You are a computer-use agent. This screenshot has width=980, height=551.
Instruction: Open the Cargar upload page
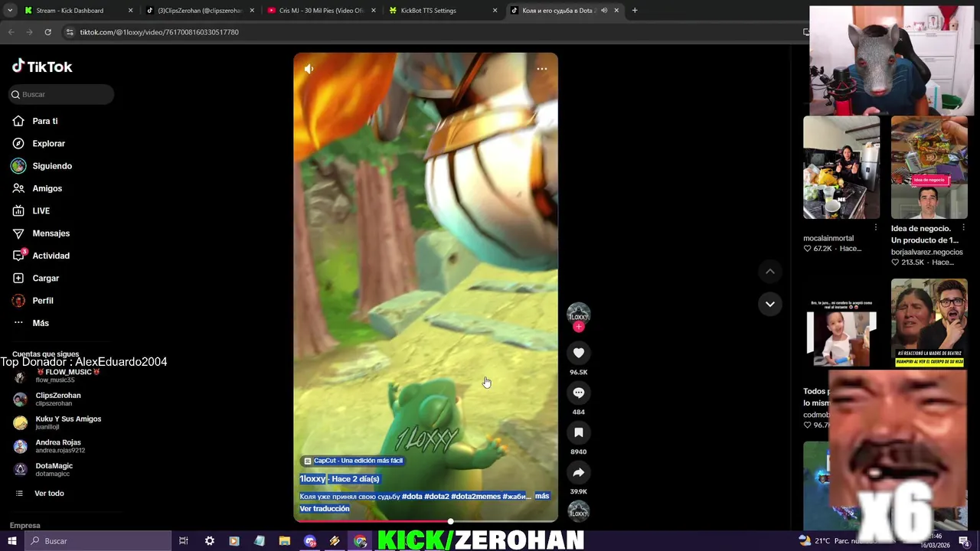point(35,278)
